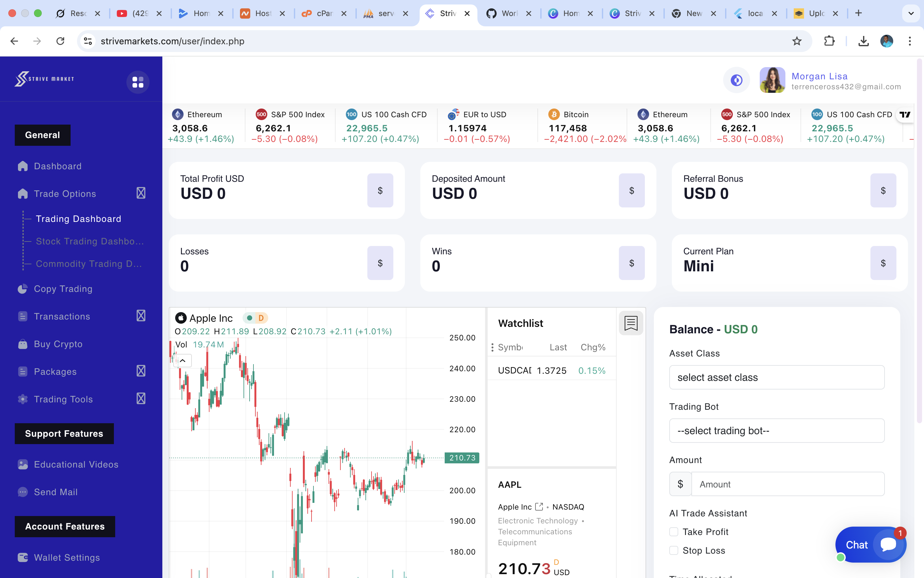Click dollar icon on Losses card
Image resolution: width=924 pixels, height=578 pixels.
(x=380, y=263)
